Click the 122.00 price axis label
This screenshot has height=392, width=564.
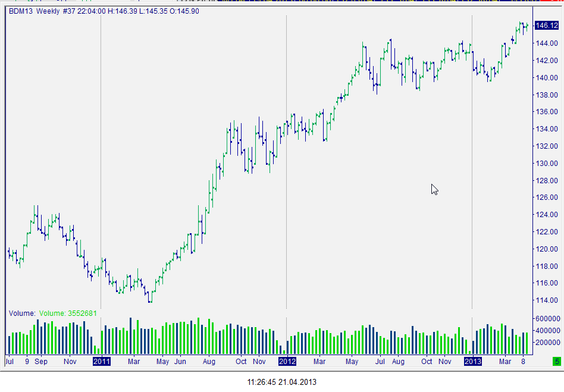click(x=547, y=232)
